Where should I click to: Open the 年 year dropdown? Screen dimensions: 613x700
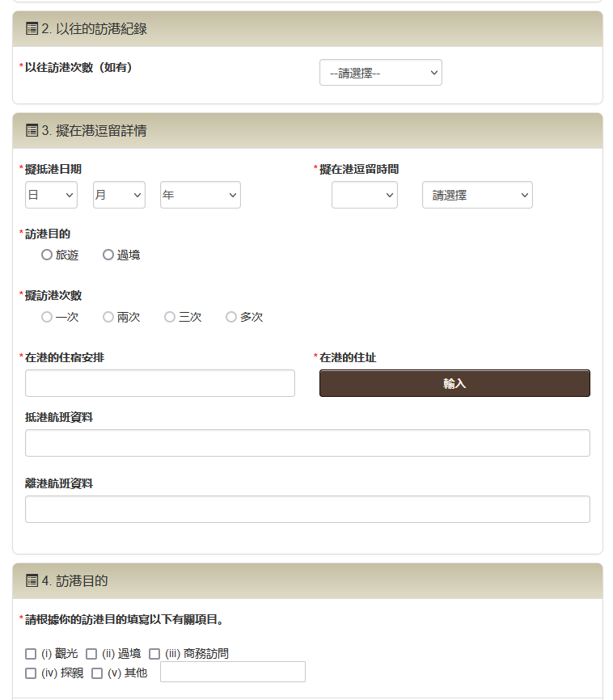(x=201, y=195)
